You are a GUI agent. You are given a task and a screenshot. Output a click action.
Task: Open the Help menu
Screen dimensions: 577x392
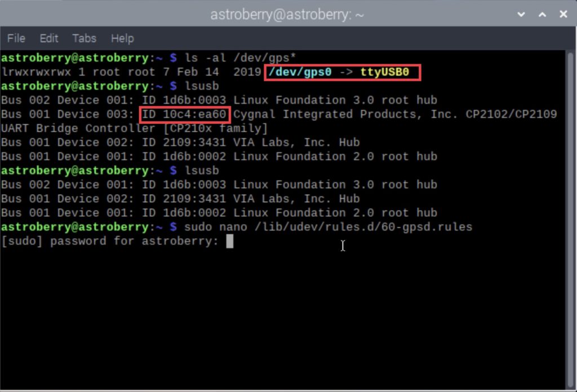122,38
